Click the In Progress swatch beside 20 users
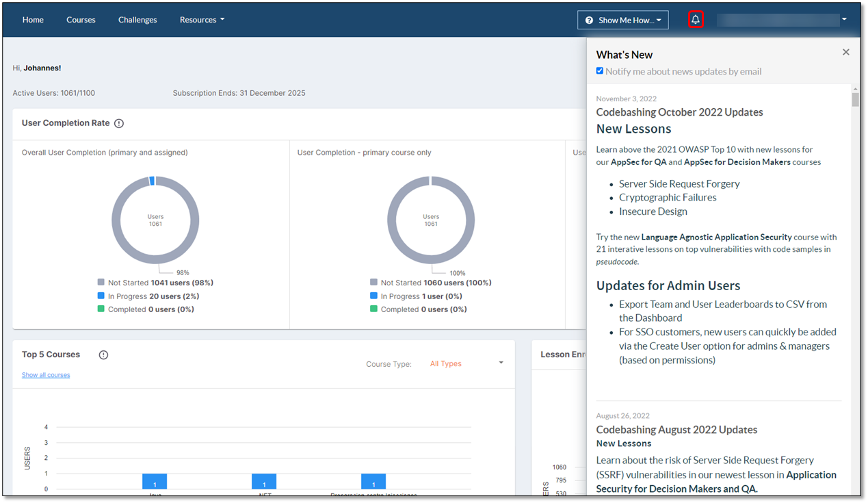Screen dimensions: 868x503 101,296
